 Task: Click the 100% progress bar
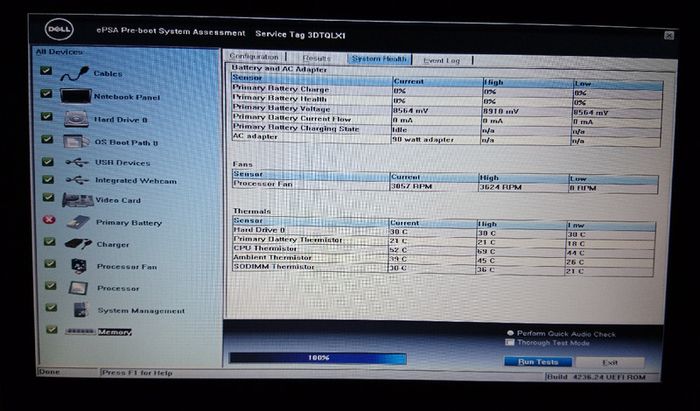[x=317, y=358]
